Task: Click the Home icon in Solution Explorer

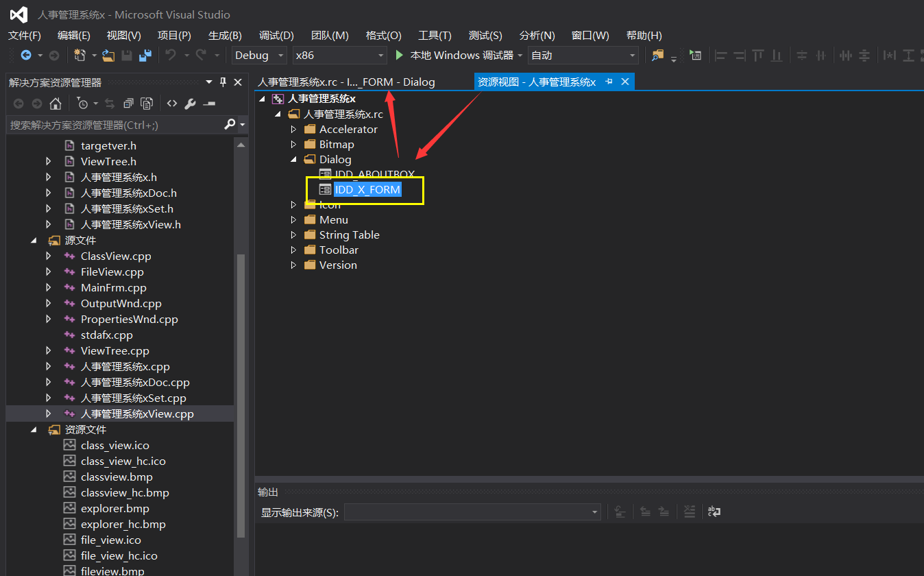Action: click(x=56, y=104)
